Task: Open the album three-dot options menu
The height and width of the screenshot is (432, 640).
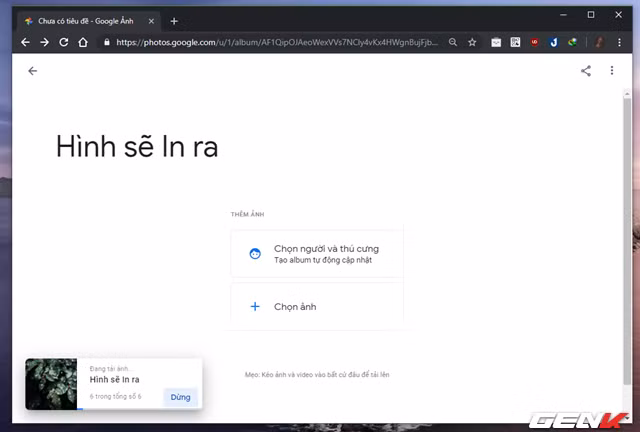Action: tap(611, 71)
